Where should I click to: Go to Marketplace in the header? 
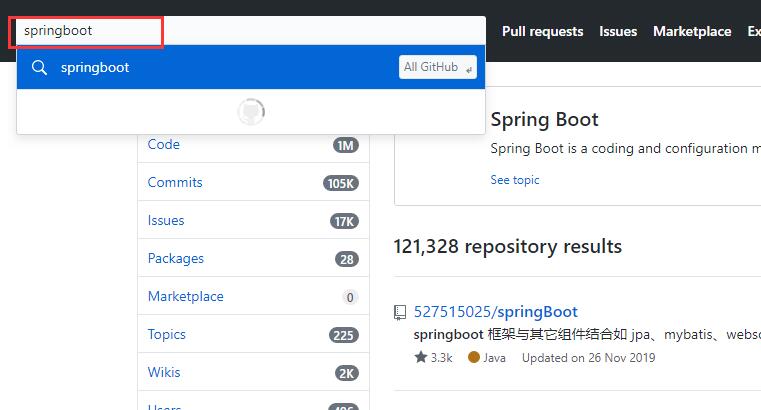pos(692,32)
